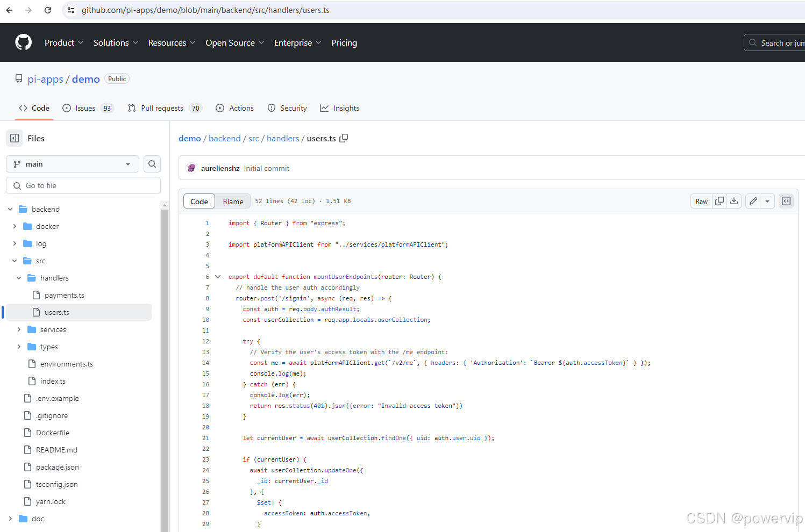Image resolution: width=805 pixels, height=532 pixels.
Task: Copy the raw file contents icon
Action: (x=719, y=201)
